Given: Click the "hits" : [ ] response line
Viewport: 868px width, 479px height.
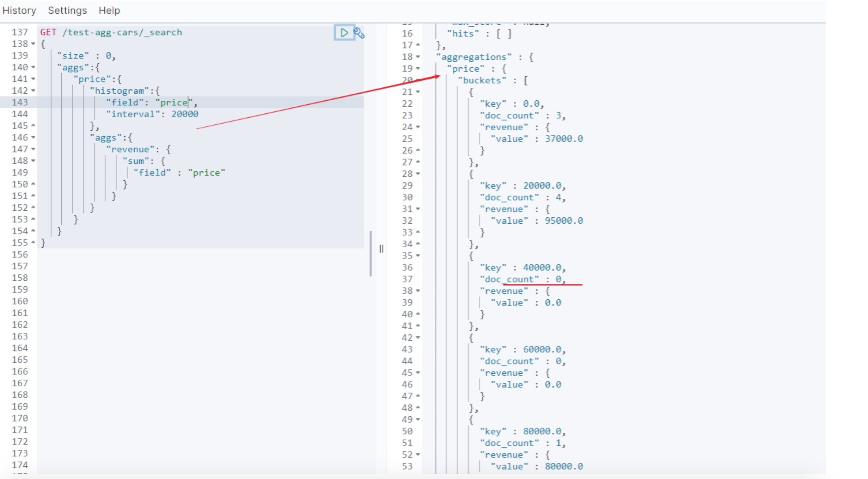Looking at the screenshot, I should (479, 33).
